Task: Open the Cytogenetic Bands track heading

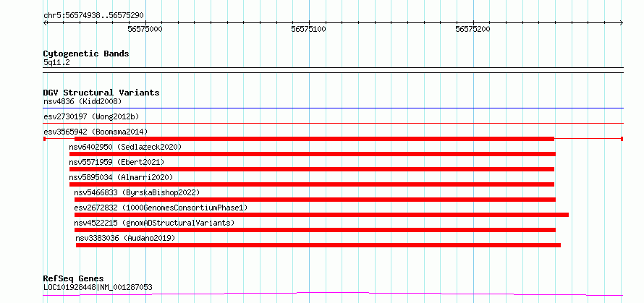Action: coord(86,54)
